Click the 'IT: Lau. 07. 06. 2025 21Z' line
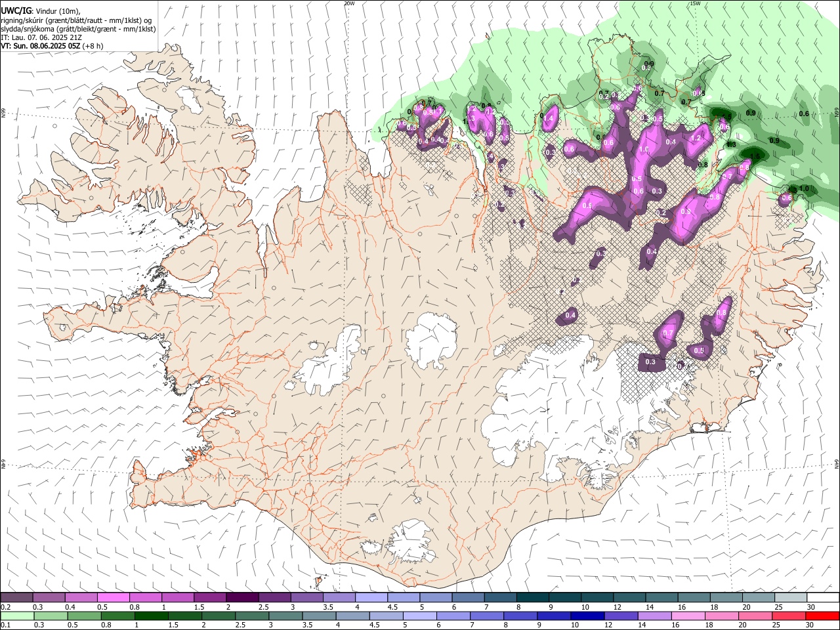This screenshot has height=630, width=840. pyautogui.click(x=41, y=37)
